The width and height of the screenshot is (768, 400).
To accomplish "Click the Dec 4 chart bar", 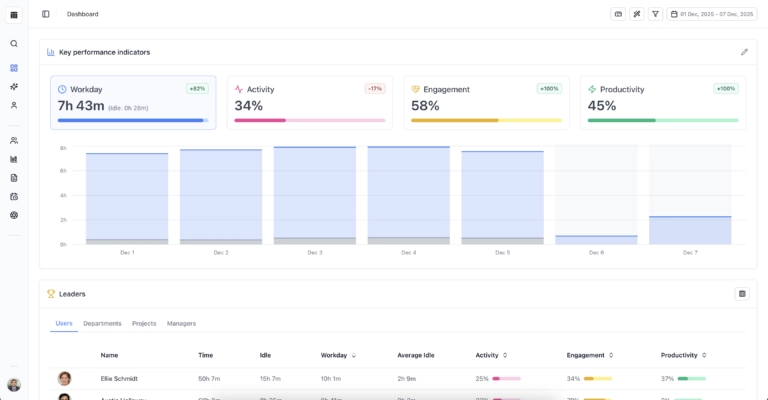I will click(408, 195).
